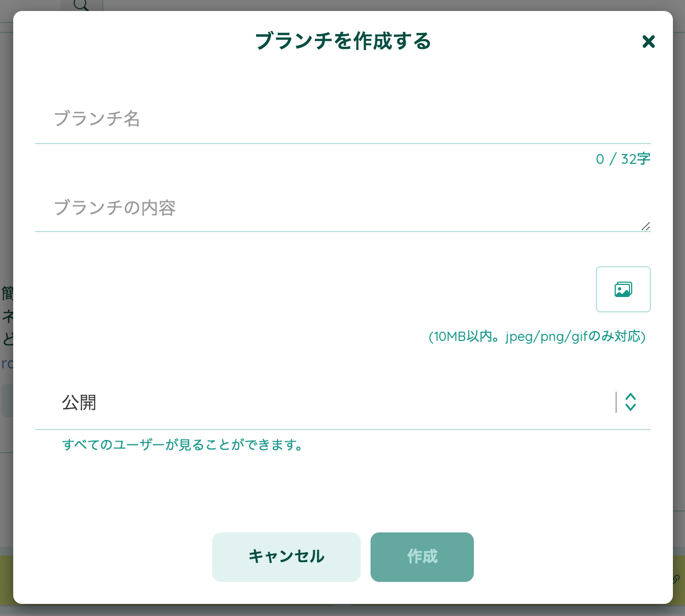
Task: Click the image upload icon button
Action: pyautogui.click(x=623, y=289)
